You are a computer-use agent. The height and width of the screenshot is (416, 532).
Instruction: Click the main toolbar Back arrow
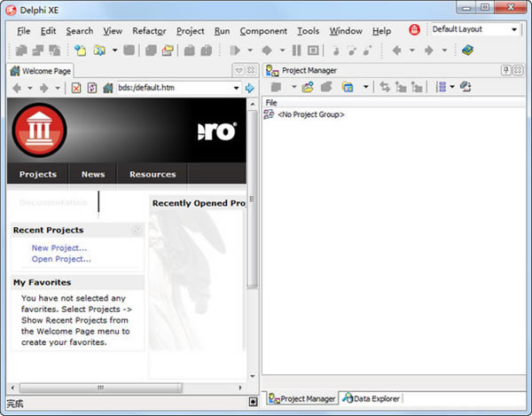click(396, 51)
